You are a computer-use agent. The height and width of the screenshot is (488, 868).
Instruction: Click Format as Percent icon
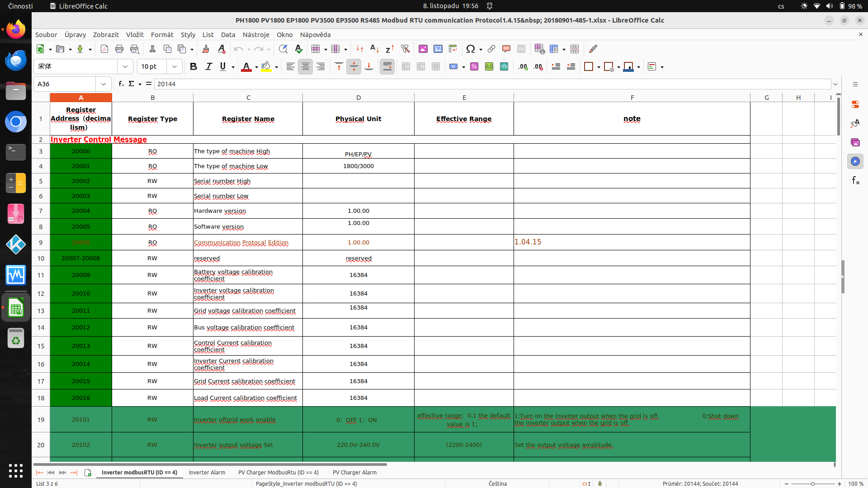[474, 66]
